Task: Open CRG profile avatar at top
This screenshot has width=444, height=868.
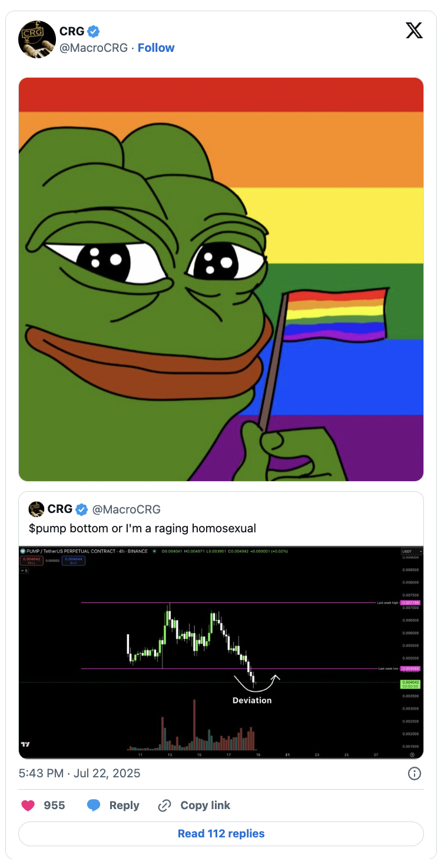Action: 37,39
